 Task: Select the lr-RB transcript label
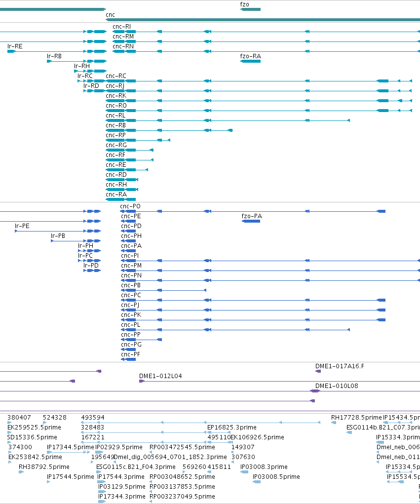tap(54, 56)
